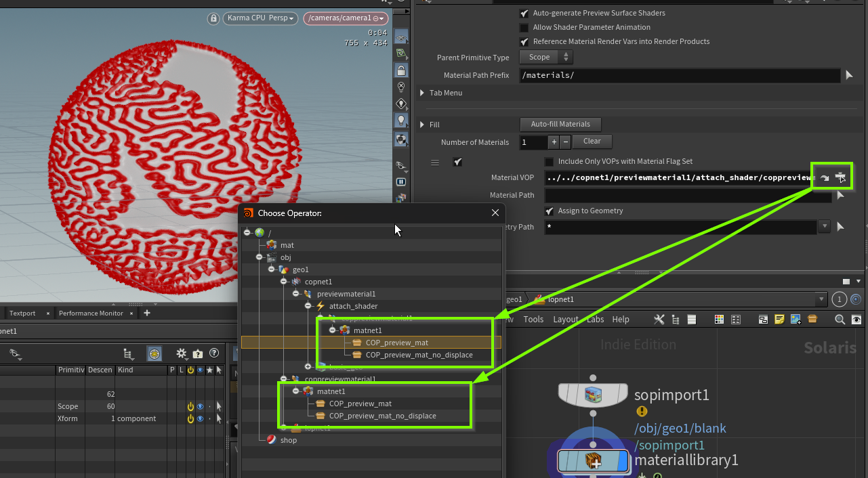868x478 pixels.
Task: Switch to the Performance Monitor tab
Action: point(91,313)
